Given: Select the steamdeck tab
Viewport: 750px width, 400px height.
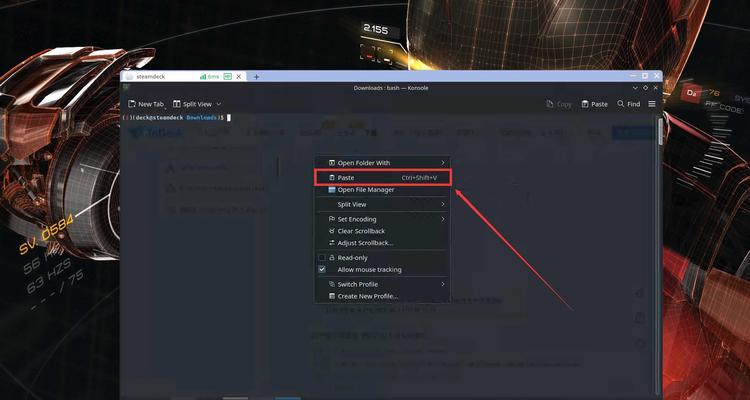Looking at the screenshot, I should (184, 76).
